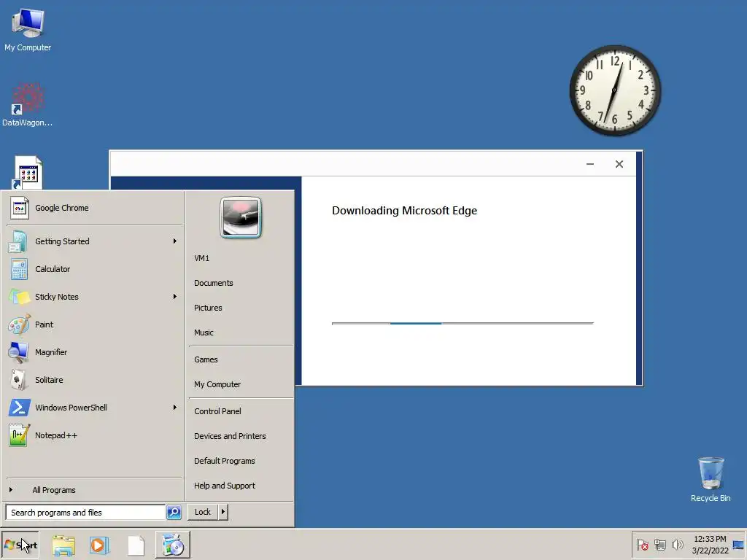Click the network tray icon
The image size is (747, 560).
[x=659, y=545]
